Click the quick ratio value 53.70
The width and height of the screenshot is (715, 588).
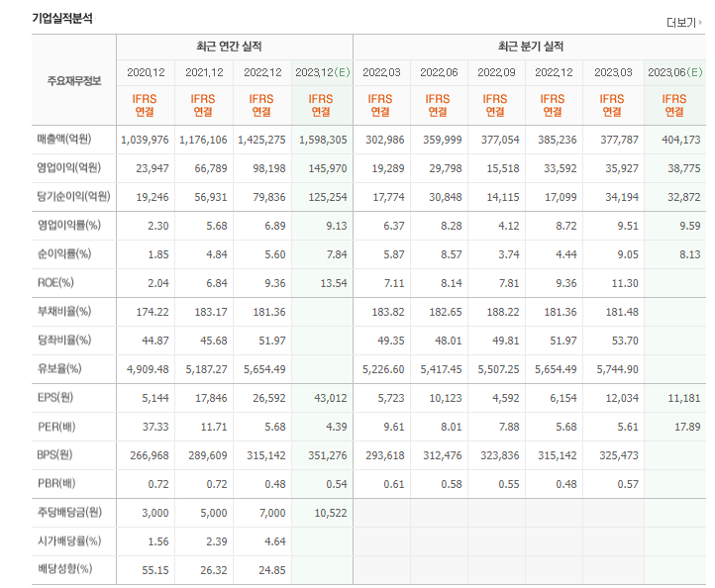tap(625, 341)
